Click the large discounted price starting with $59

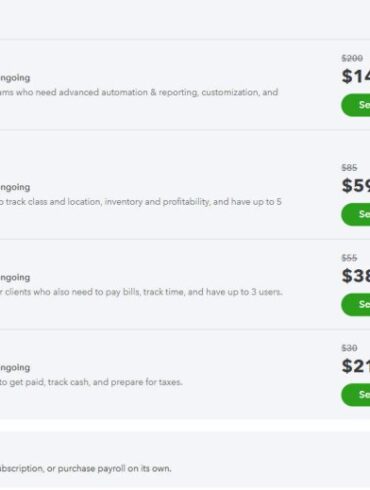356,186
